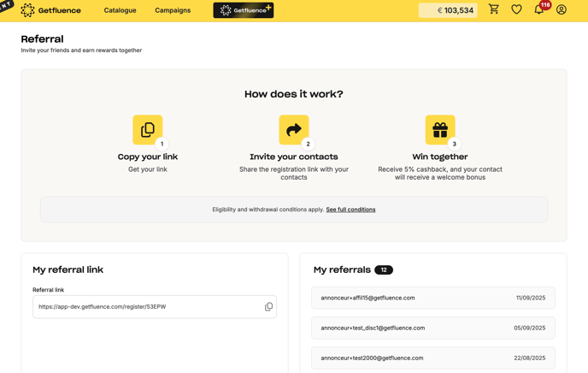This screenshot has height=373, width=588.
Task: Click the yellow Copy your link step icon
Action: pyautogui.click(x=148, y=130)
